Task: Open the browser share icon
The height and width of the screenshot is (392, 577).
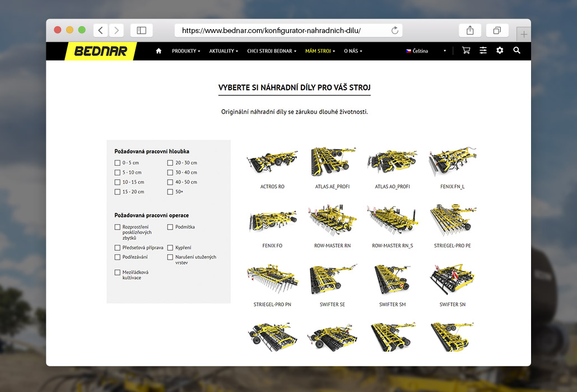Action: (470, 30)
